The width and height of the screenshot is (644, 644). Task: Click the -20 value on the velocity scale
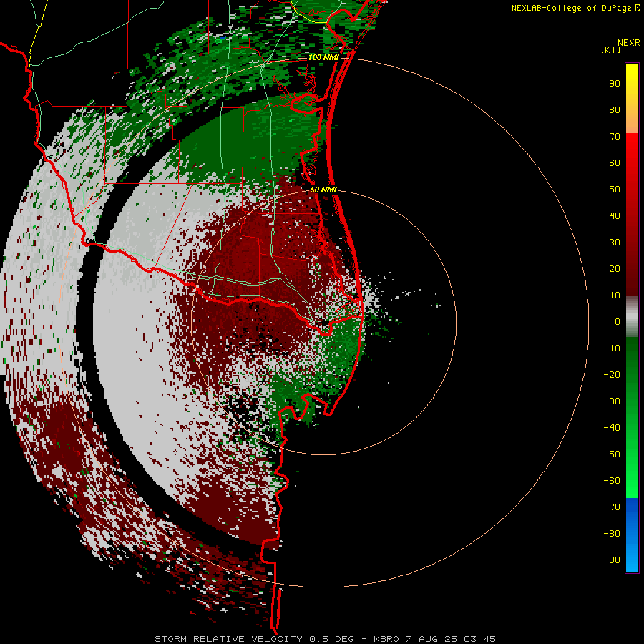(x=612, y=375)
